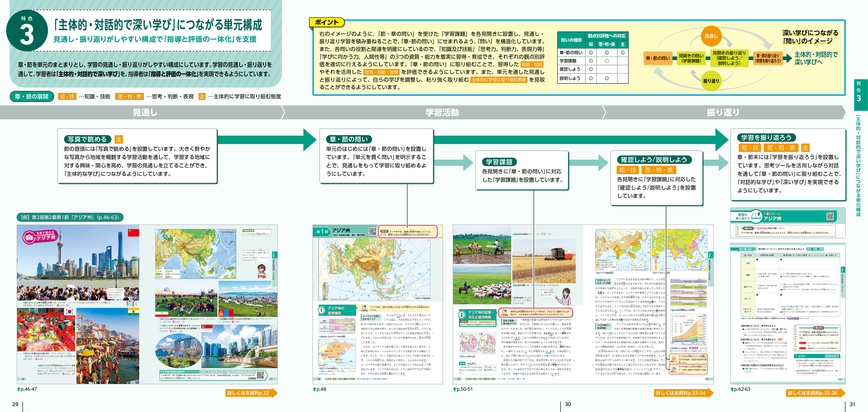The image size is (868, 412).
Task: Click the 説明しよう row in the table
Action: pos(593,78)
